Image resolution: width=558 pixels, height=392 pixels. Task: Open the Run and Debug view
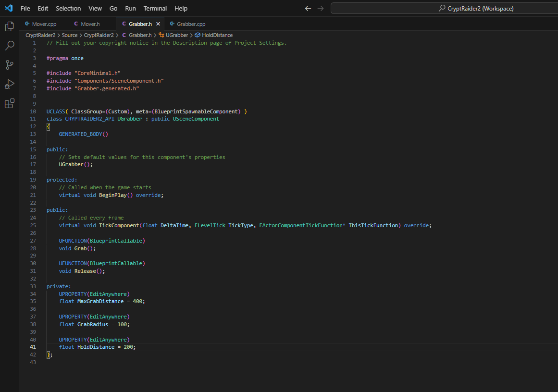9,84
